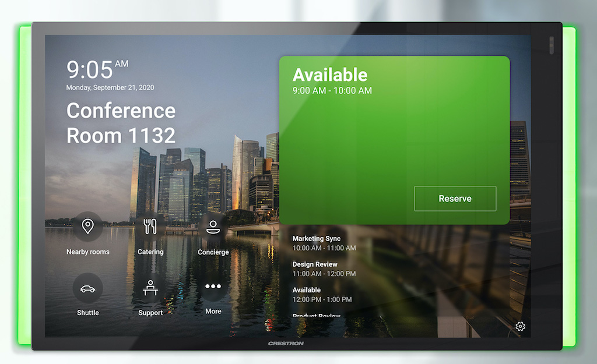Viewport: 597px width, 364px height.
Task: Click the Monday, September 21, 2020 date
Action: pyautogui.click(x=110, y=88)
